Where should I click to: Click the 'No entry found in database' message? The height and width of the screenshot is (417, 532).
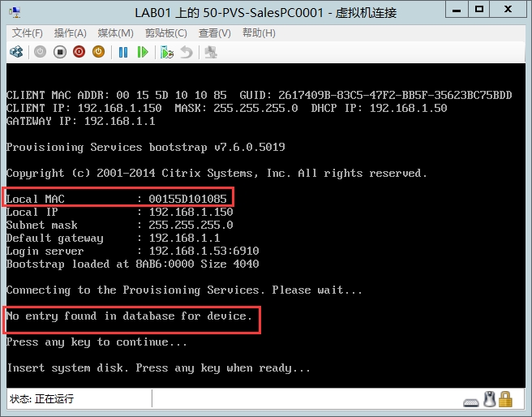(129, 316)
